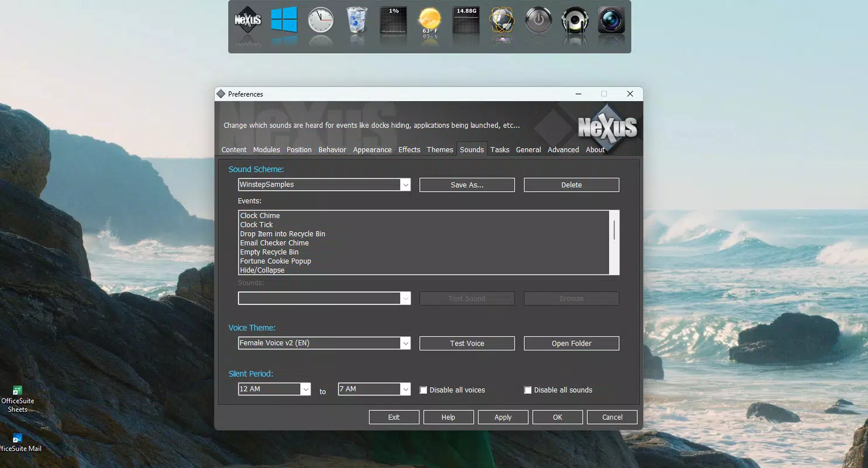Expand the 12 AM silent period dropdown

pyautogui.click(x=305, y=389)
